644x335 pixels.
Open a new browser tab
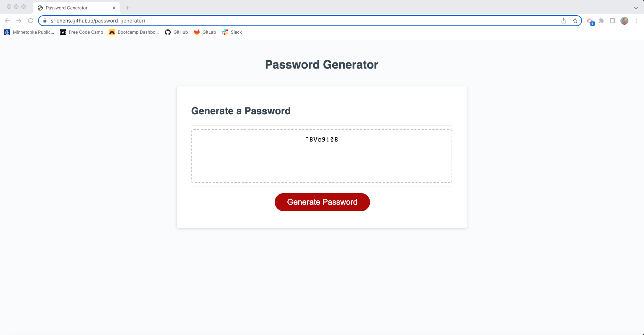[x=128, y=8]
